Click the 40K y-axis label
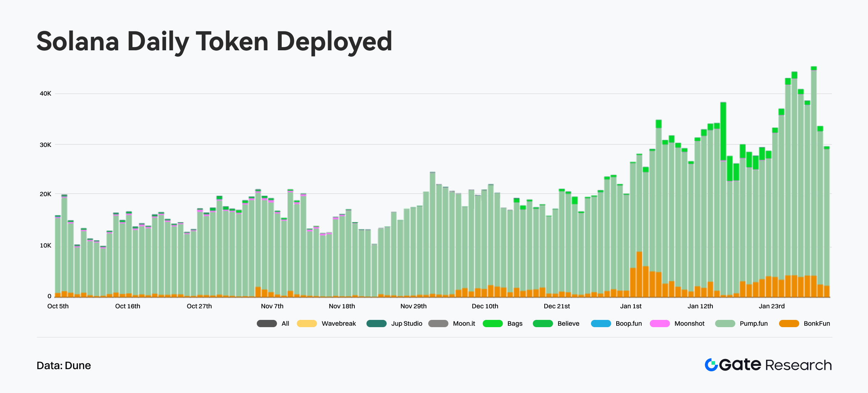Viewport: 868px width, 393px height. [x=46, y=93]
